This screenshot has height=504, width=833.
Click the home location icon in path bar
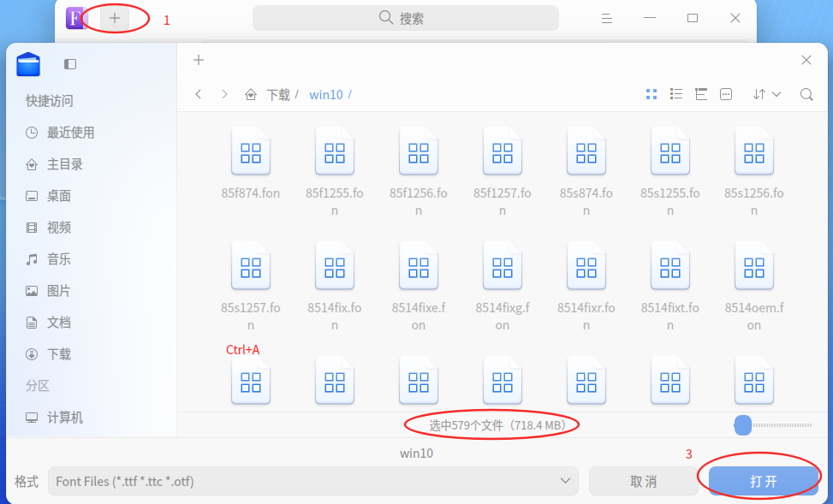coord(251,94)
